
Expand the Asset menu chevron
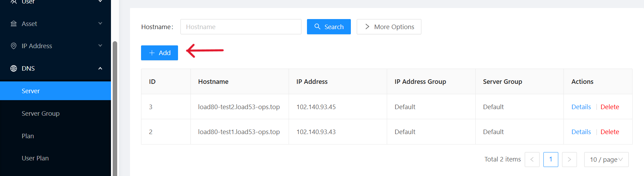pyautogui.click(x=100, y=24)
